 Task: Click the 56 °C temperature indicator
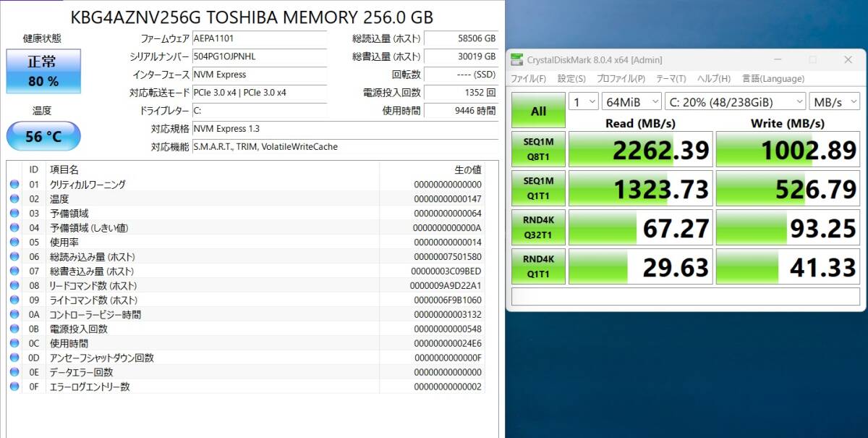coord(43,136)
